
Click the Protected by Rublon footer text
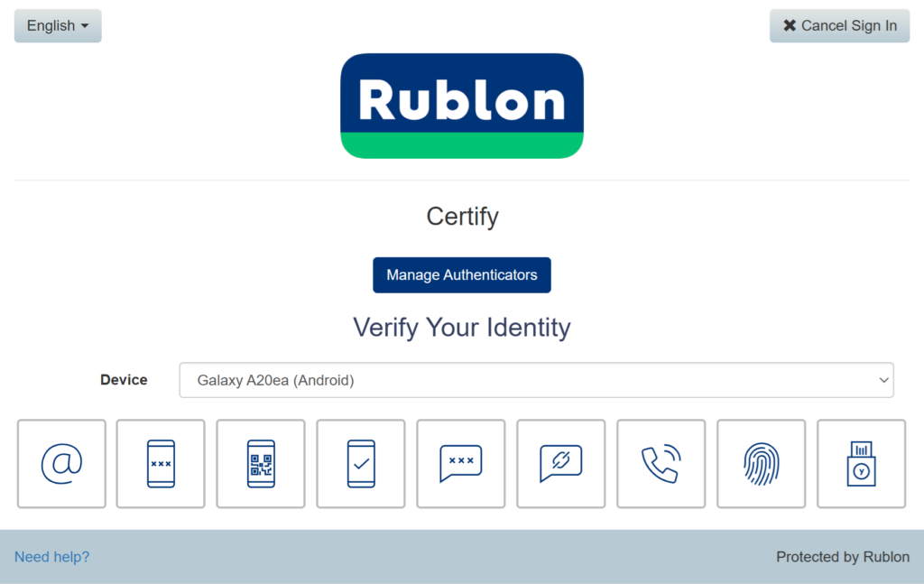843,557
